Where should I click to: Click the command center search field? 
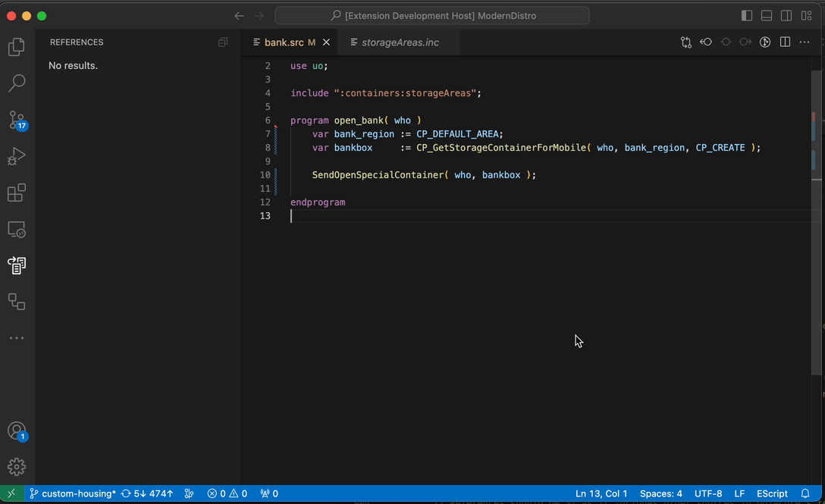pyautogui.click(x=432, y=16)
